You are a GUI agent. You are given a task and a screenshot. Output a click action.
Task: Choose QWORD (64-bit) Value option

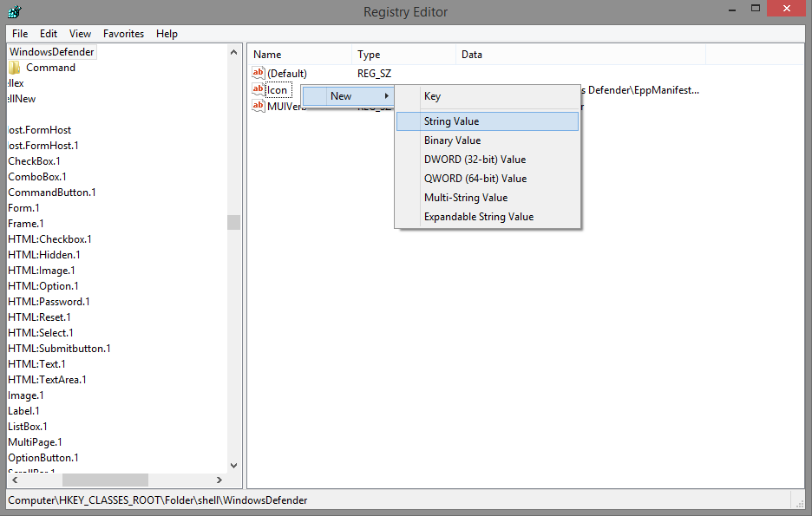[488, 179]
